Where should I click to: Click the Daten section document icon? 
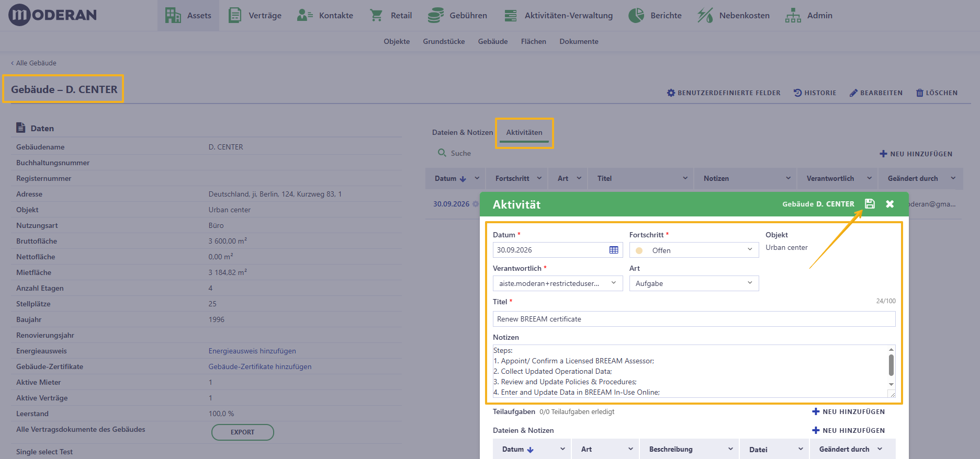(21, 128)
